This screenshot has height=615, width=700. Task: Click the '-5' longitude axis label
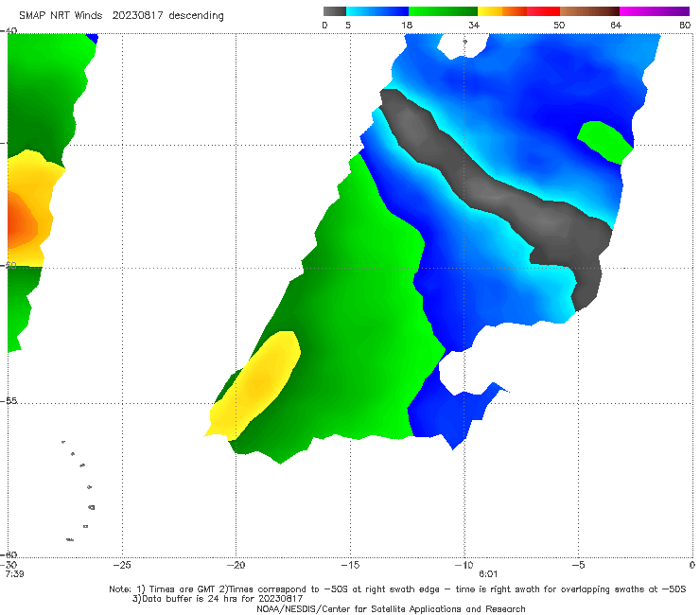click(578, 565)
